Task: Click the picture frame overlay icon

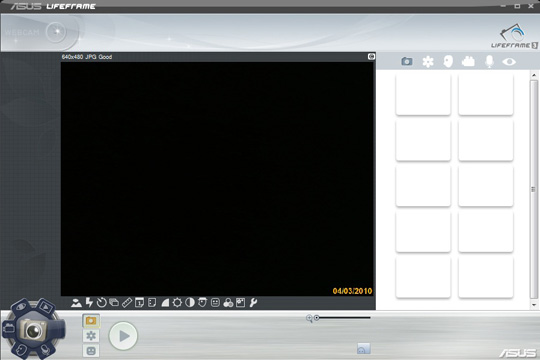Action: click(x=240, y=302)
